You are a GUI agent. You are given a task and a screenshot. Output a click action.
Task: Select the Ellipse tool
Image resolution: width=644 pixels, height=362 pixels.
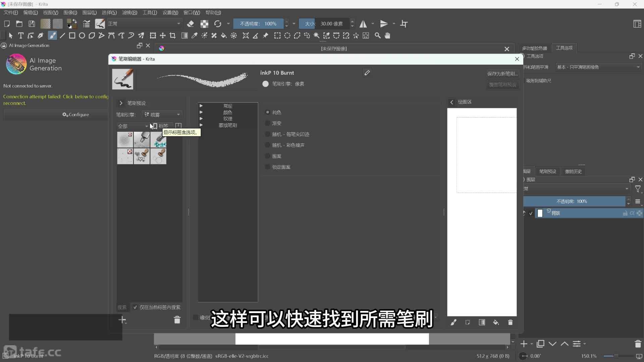click(x=82, y=36)
